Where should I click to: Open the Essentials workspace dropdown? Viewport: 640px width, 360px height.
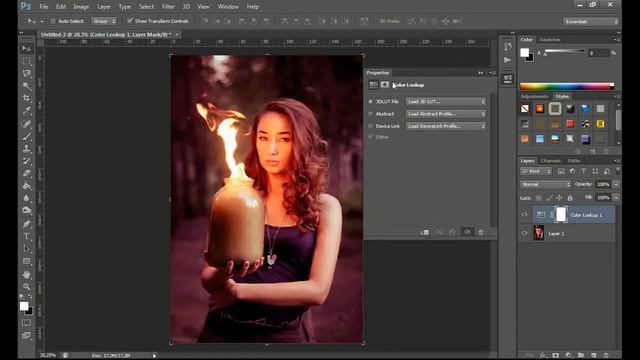591,21
